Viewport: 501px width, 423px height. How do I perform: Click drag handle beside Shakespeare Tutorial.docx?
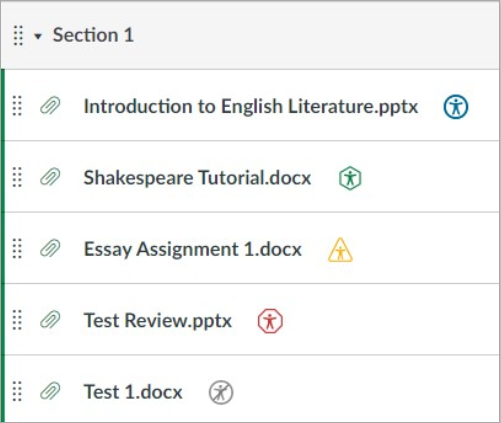[x=17, y=177]
